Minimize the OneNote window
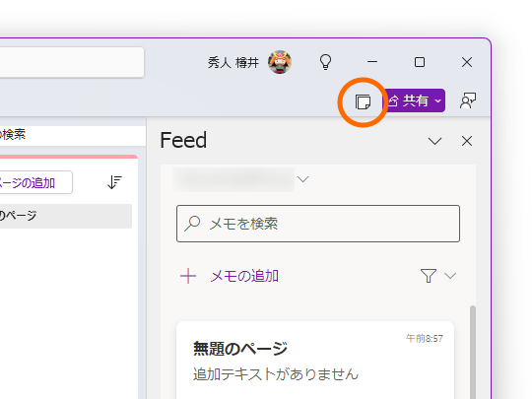The width and height of the screenshot is (532, 399). pos(372,62)
